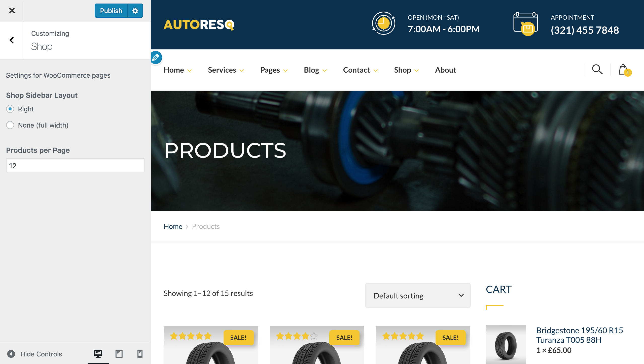Viewport: 644px width, 364px height.
Task: Select None (full width) sidebar layout
Action: (x=10, y=125)
